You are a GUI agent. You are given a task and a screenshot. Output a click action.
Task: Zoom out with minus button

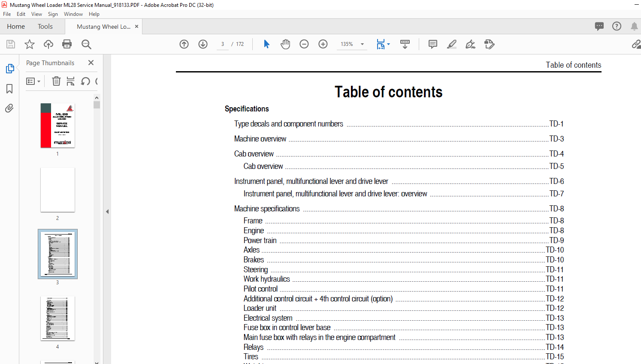point(304,44)
